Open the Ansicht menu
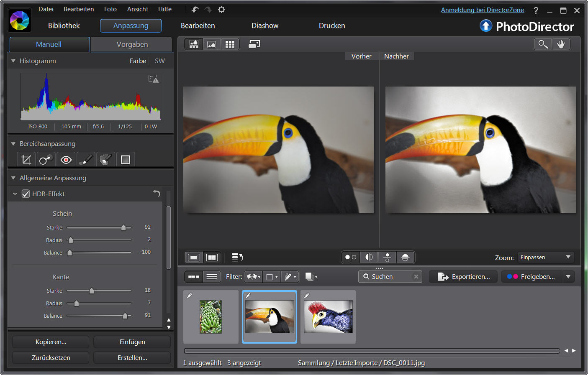The height and width of the screenshot is (375, 588). point(138,9)
